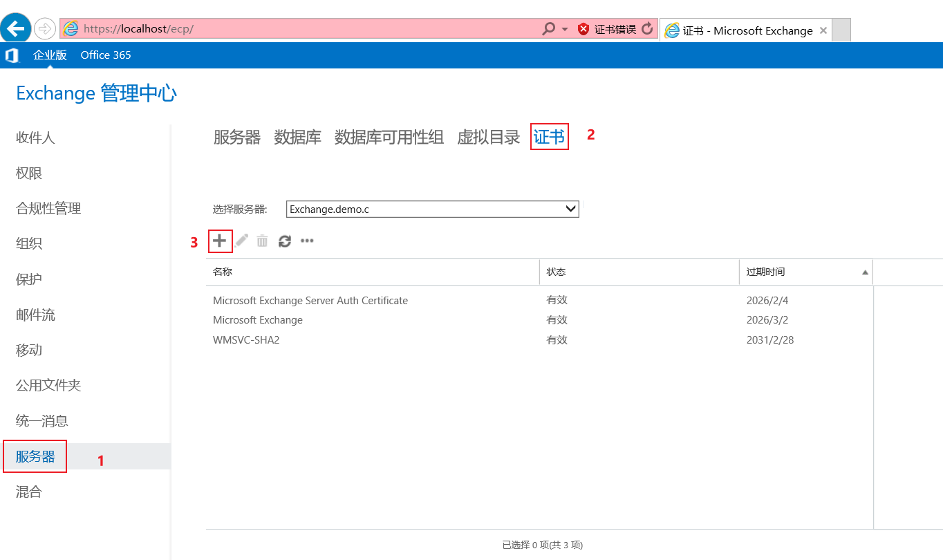Click the browser back arrow button

click(x=15, y=28)
